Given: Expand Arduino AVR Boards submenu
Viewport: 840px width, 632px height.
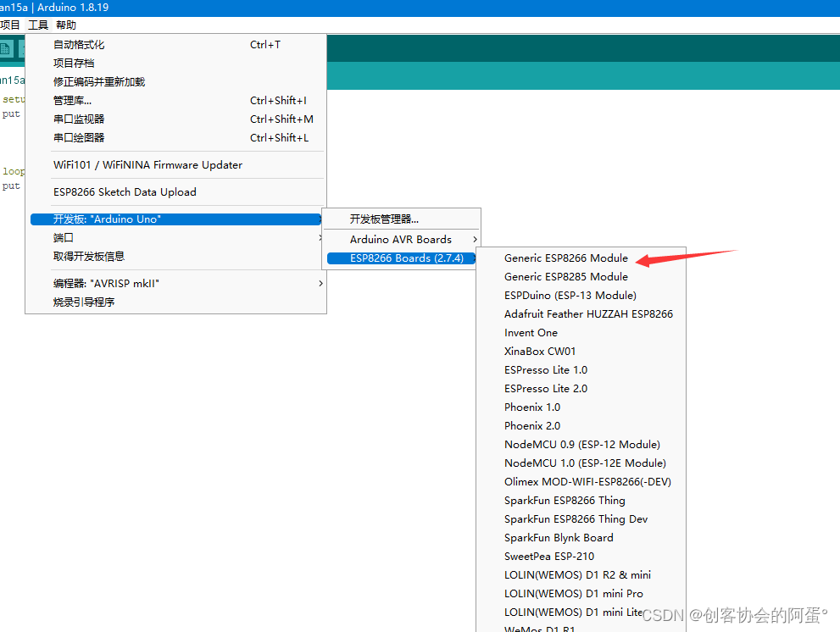Looking at the screenshot, I should [401, 240].
